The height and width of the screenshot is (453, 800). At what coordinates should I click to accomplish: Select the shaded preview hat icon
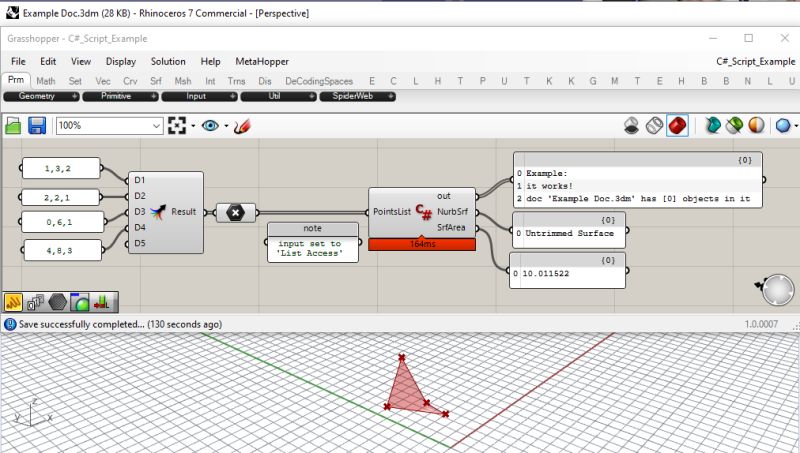[632, 125]
